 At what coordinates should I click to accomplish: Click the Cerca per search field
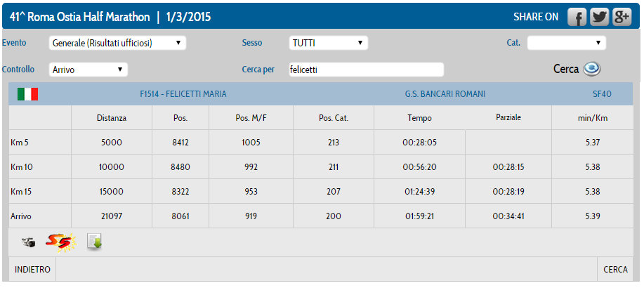click(x=366, y=70)
